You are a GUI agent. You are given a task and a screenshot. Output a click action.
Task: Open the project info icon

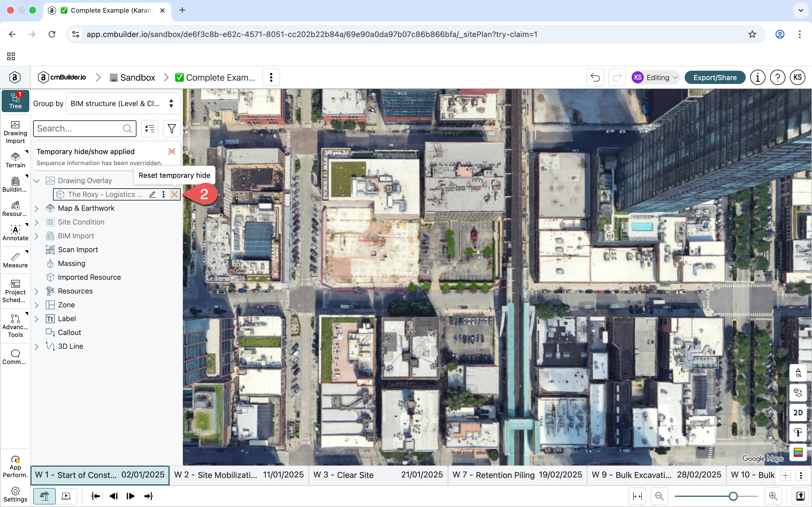click(757, 77)
